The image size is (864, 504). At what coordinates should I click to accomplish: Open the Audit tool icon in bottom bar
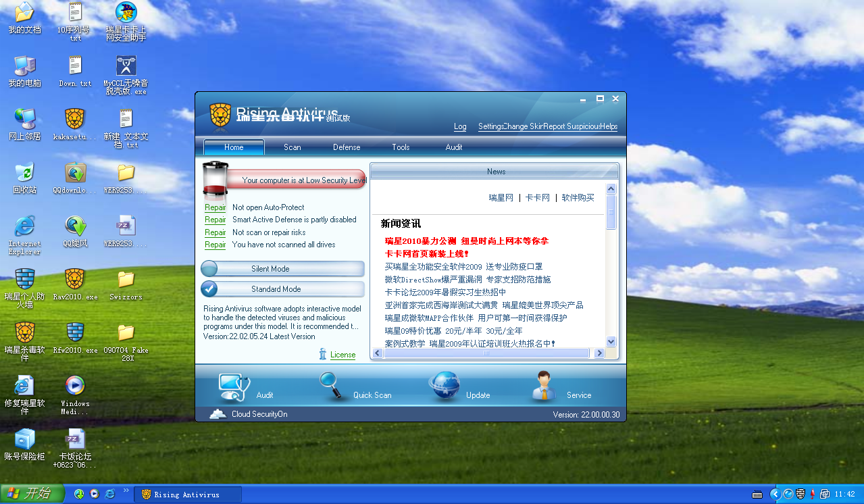(234, 388)
